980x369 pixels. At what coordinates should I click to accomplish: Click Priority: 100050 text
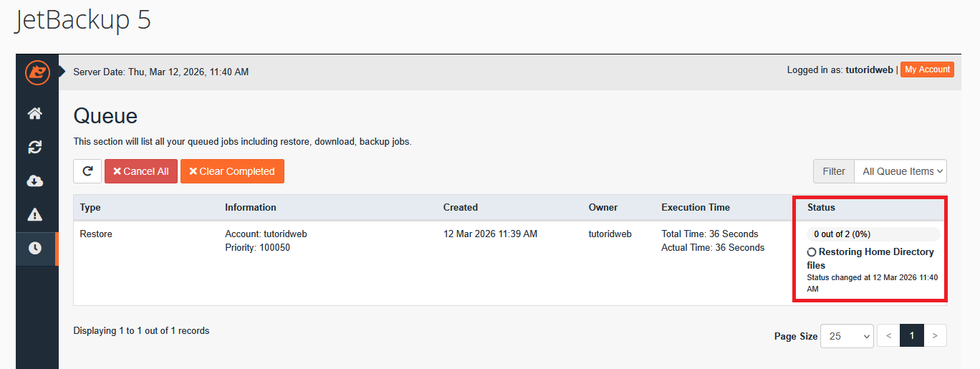(257, 247)
